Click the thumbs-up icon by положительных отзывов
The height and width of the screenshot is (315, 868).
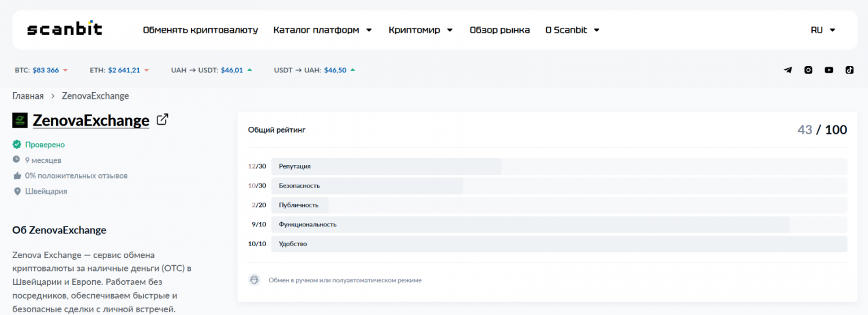17,175
